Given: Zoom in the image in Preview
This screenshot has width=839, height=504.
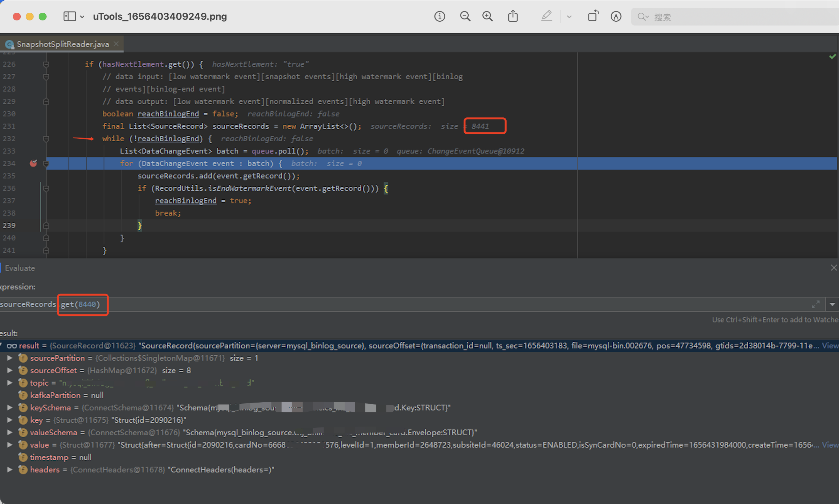Looking at the screenshot, I should pyautogui.click(x=487, y=16).
